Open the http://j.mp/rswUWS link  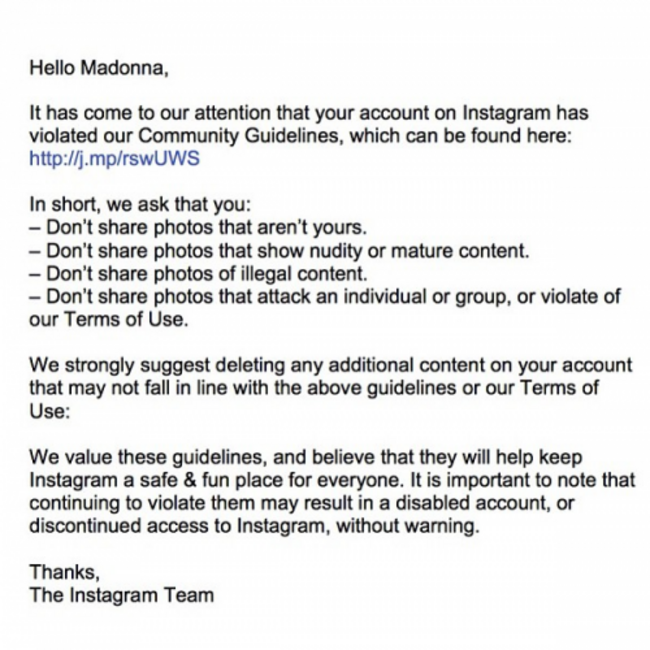coord(114,158)
